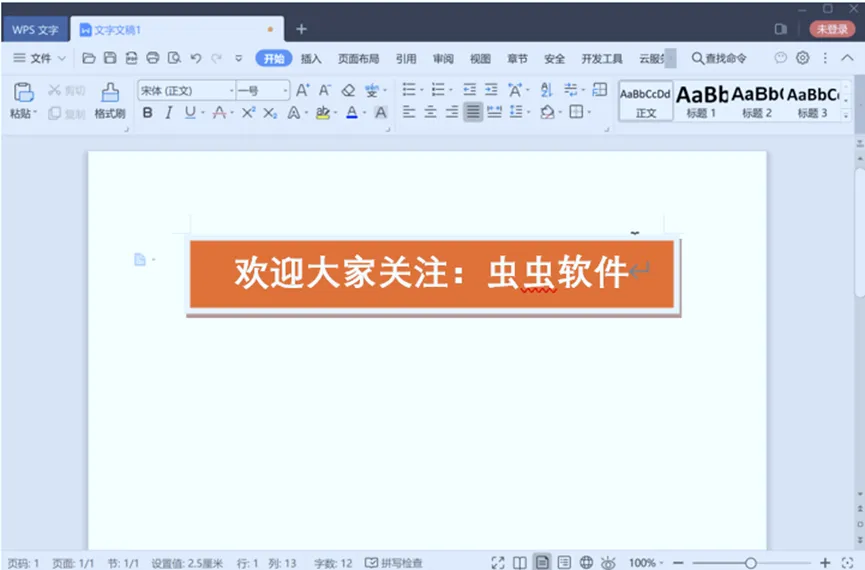Toggle spell check in status bar
The width and height of the screenshot is (865, 570).
[x=393, y=563]
